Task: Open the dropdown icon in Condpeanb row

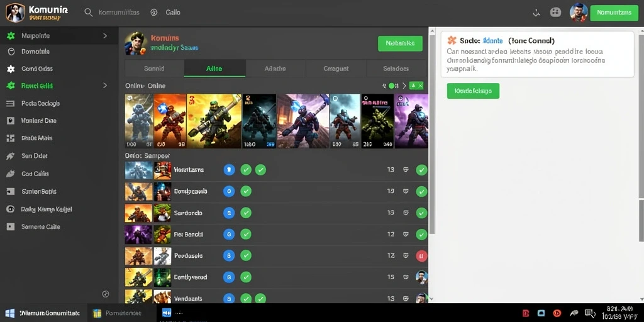Action: [406, 191]
